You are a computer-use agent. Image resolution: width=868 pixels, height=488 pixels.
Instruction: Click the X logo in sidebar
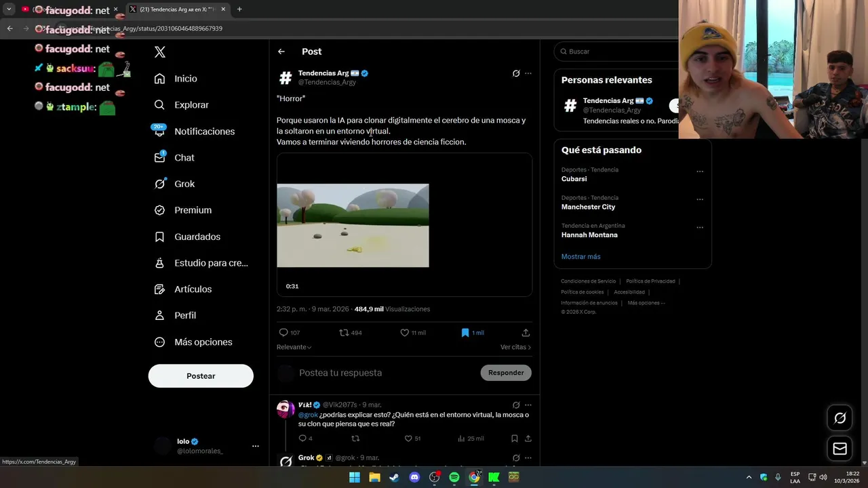pos(160,52)
